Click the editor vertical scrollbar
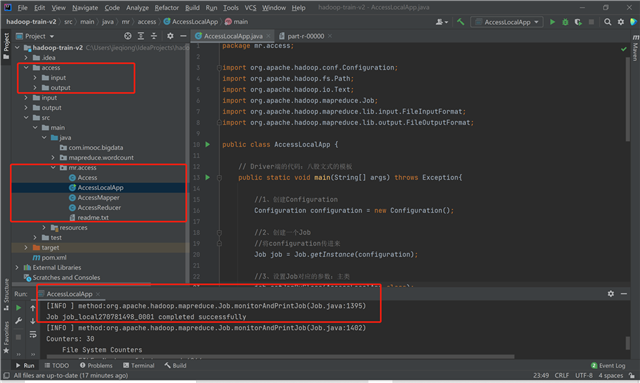The image size is (640, 383). (x=628, y=99)
